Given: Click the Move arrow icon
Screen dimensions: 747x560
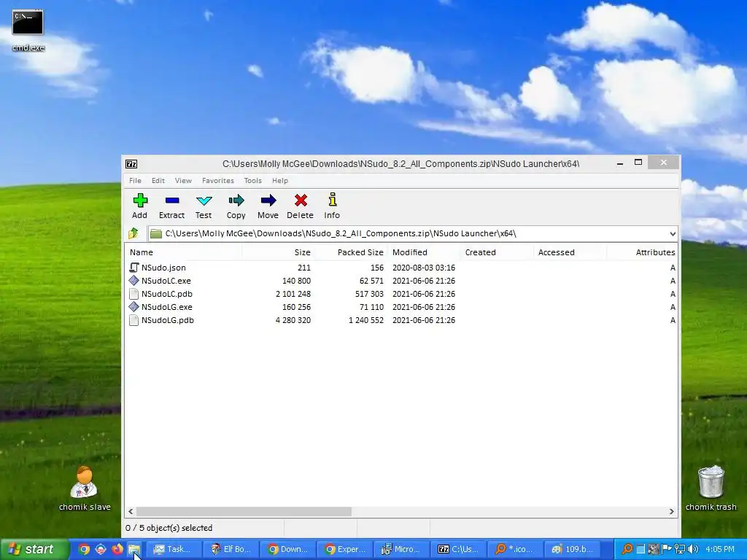Looking at the screenshot, I should (268, 201).
